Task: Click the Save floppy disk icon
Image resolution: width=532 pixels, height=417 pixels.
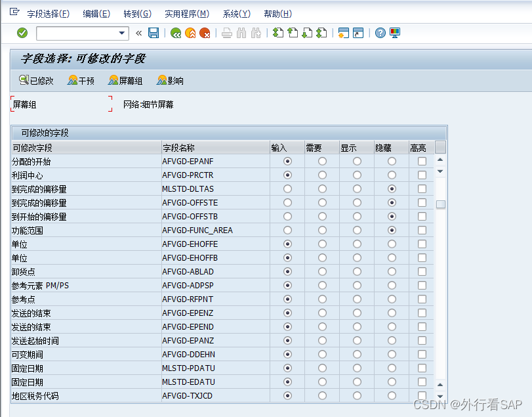Action: [x=153, y=33]
